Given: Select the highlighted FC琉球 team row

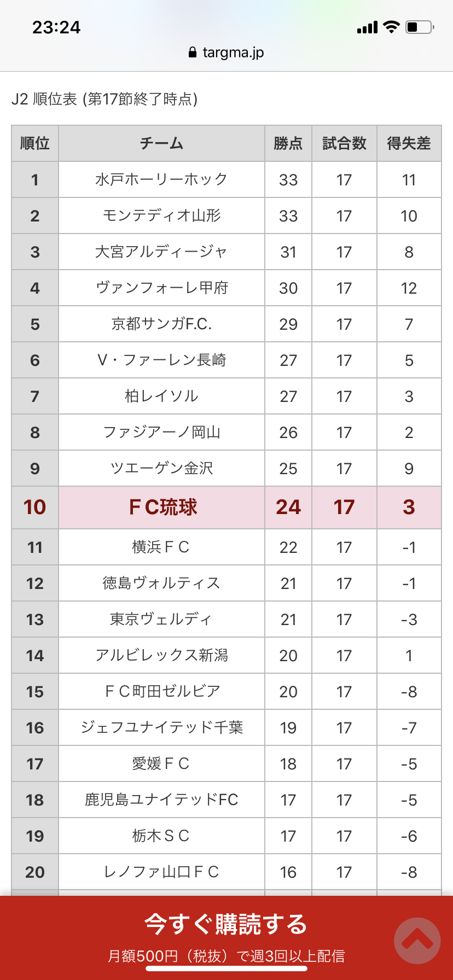Looking at the screenshot, I should click(162, 507).
